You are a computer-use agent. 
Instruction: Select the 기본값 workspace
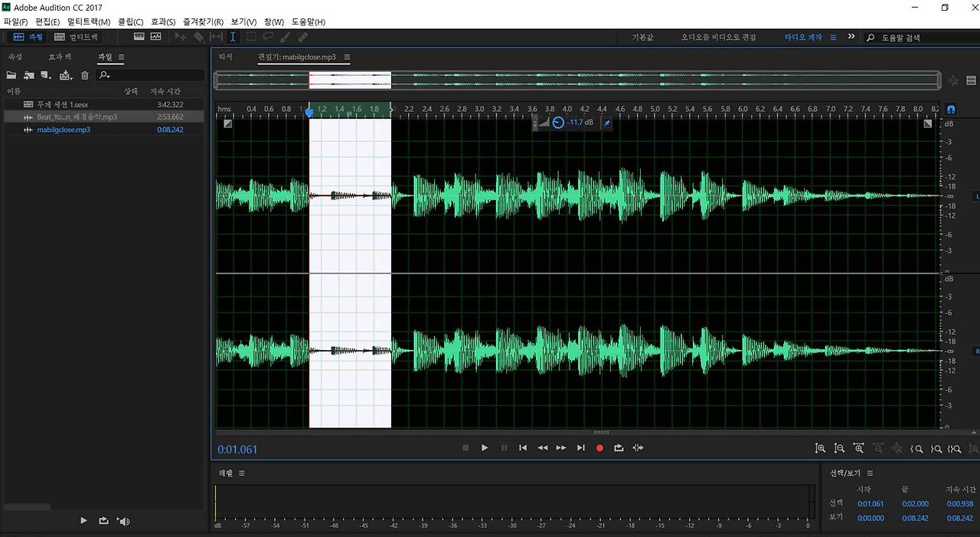point(642,37)
